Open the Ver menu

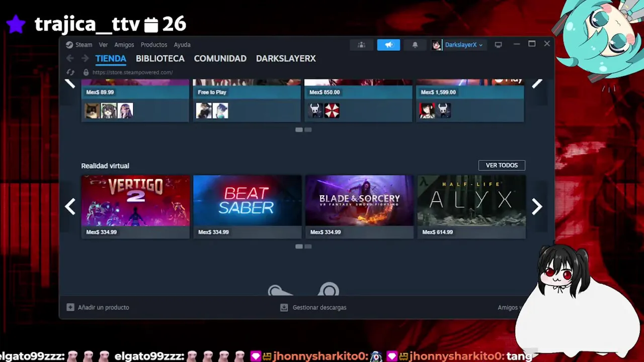103,45
